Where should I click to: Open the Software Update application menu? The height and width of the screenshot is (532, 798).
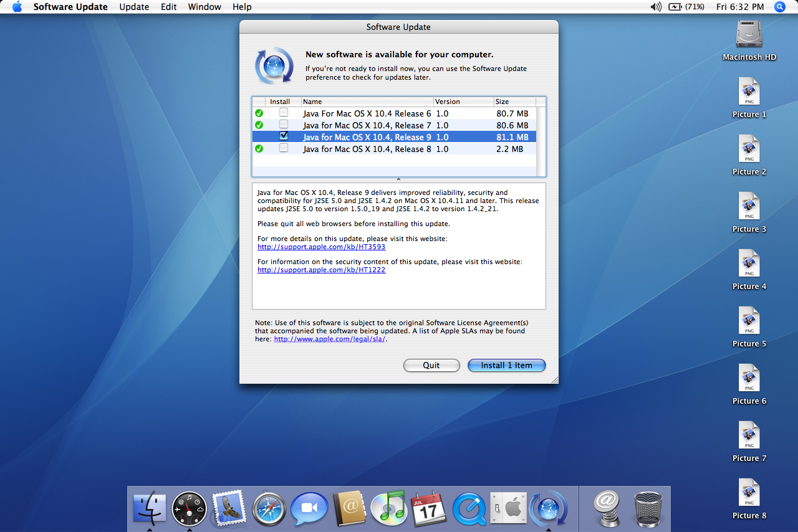coord(70,7)
